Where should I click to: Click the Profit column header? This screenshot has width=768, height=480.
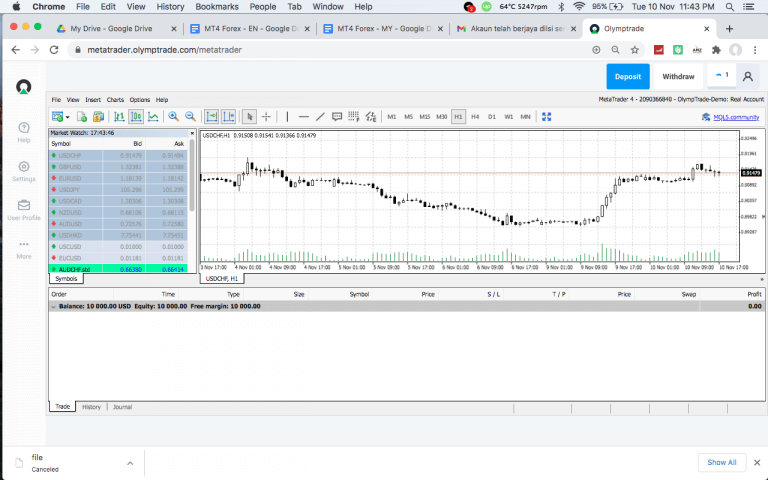754,294
